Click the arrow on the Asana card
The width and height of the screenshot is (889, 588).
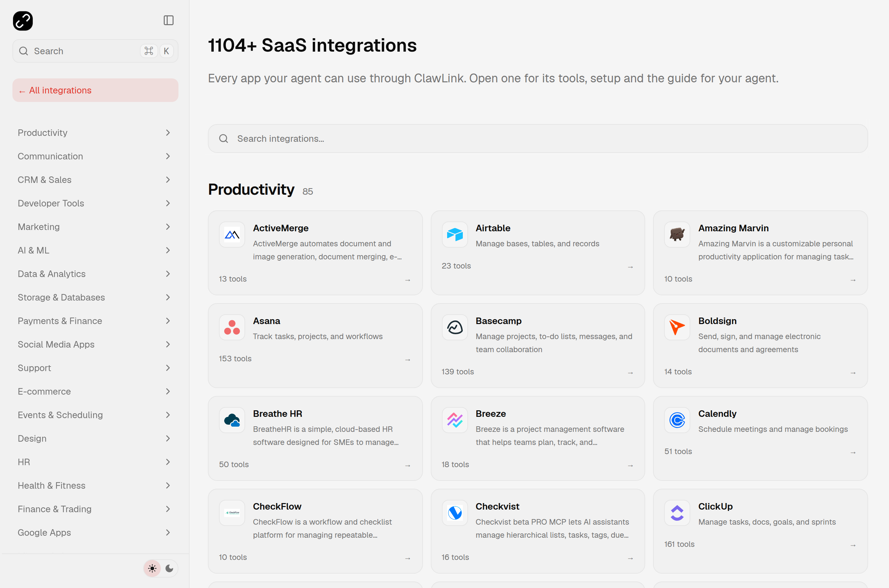[x=408, y=360]
